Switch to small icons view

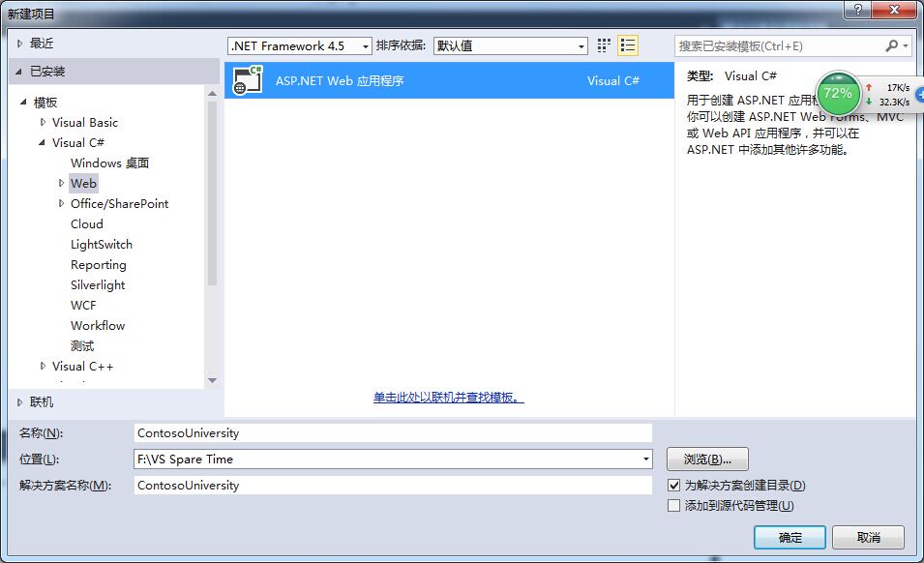coord(604,45)
